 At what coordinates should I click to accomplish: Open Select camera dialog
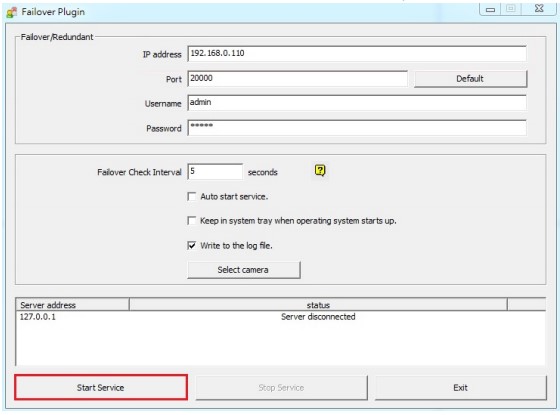(244, 270)
